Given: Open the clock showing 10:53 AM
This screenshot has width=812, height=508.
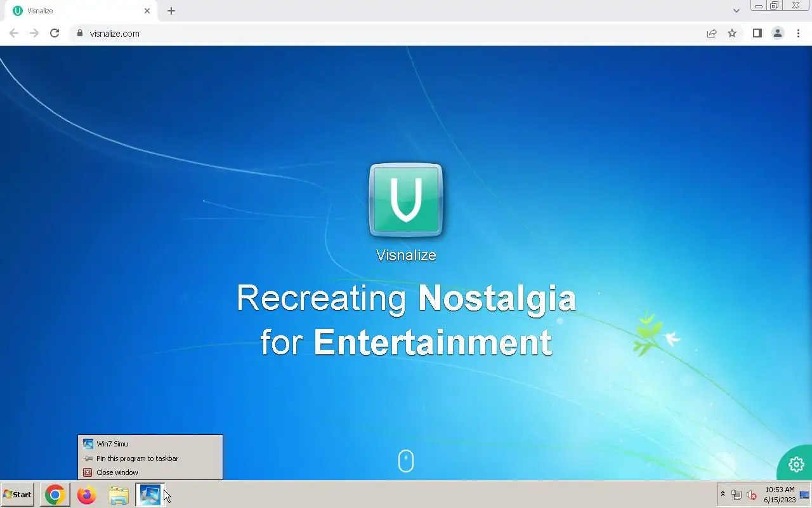Looking at the screenshot, I should (x=780, y=495).
